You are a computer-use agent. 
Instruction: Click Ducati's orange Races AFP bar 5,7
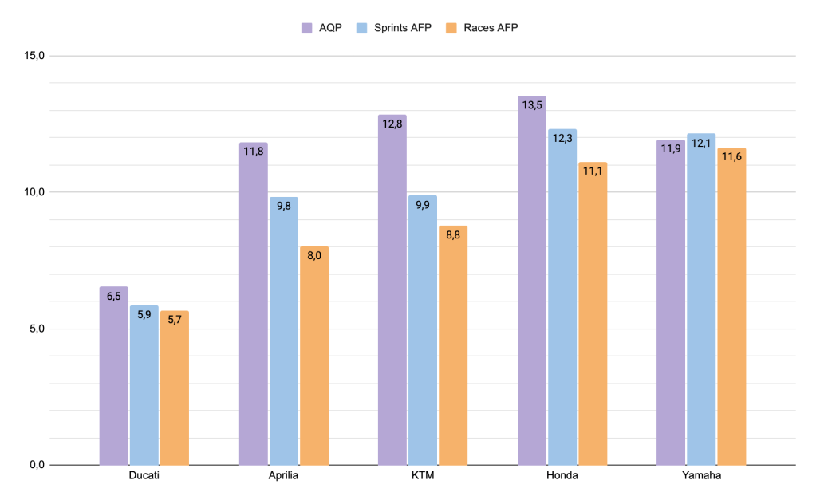175,387
